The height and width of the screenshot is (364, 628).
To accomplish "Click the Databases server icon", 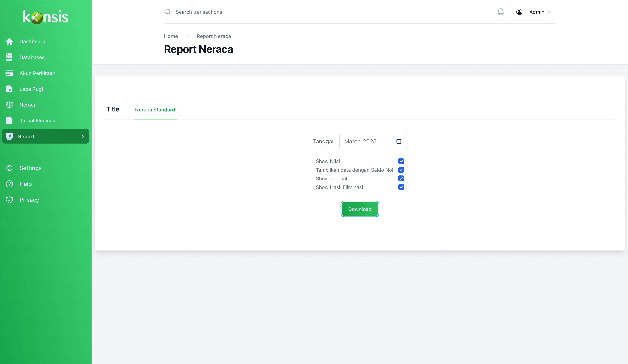I will pyautogui.click(x=10, y=57).
